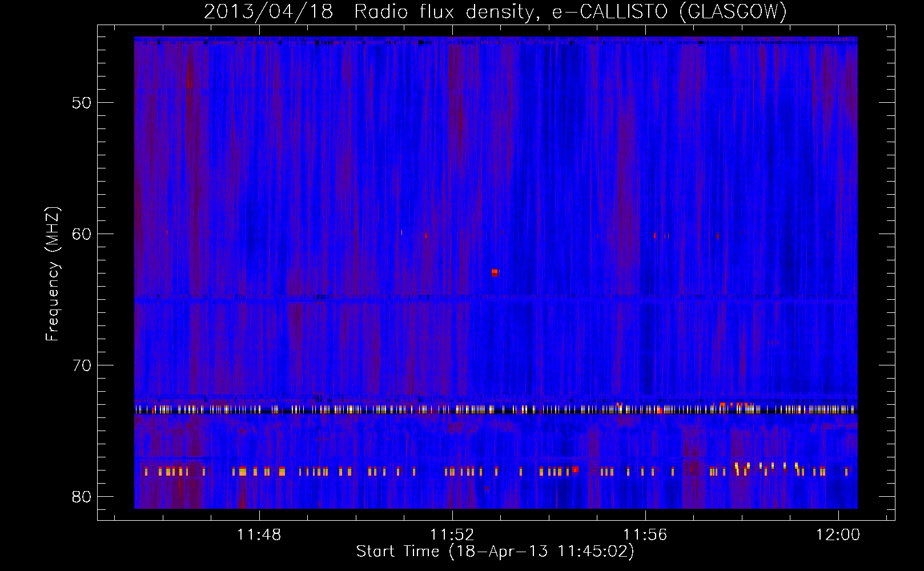Click the plot title "Radio flux density, e-CALLISTO (GLASGOW)"
Screen dimensions: 924x571
571,11
